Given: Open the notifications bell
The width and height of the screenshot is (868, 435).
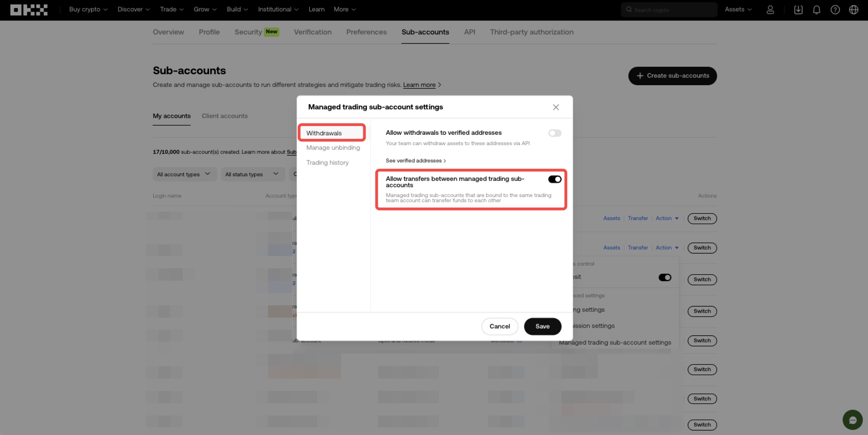Looking at the screenshot, I should [816, 10].
